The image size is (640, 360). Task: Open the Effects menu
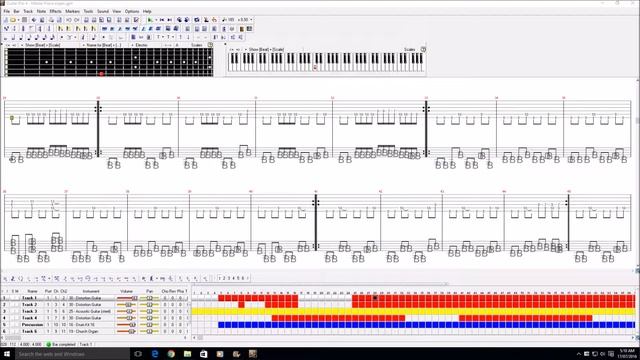(x=56, y=11)
